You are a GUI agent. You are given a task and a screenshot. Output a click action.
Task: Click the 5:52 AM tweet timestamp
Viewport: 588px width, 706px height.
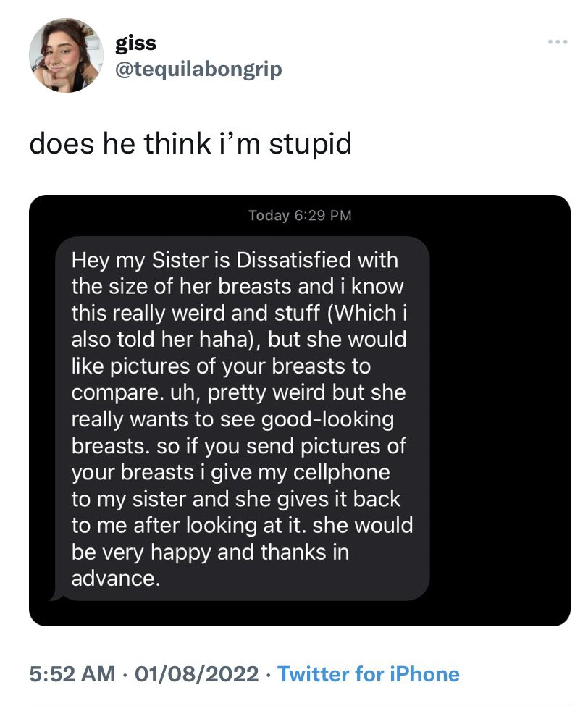tap(72, 674)
